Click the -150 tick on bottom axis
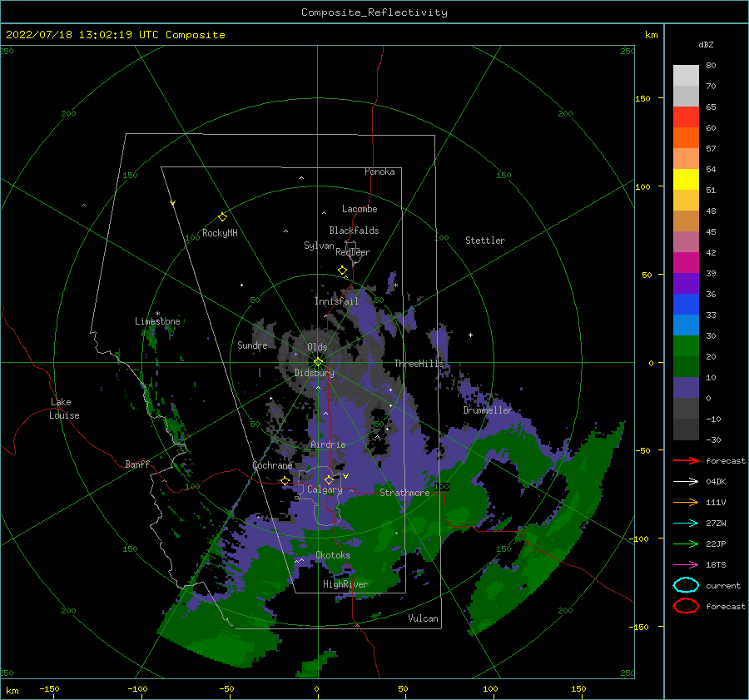 point(49,688)
